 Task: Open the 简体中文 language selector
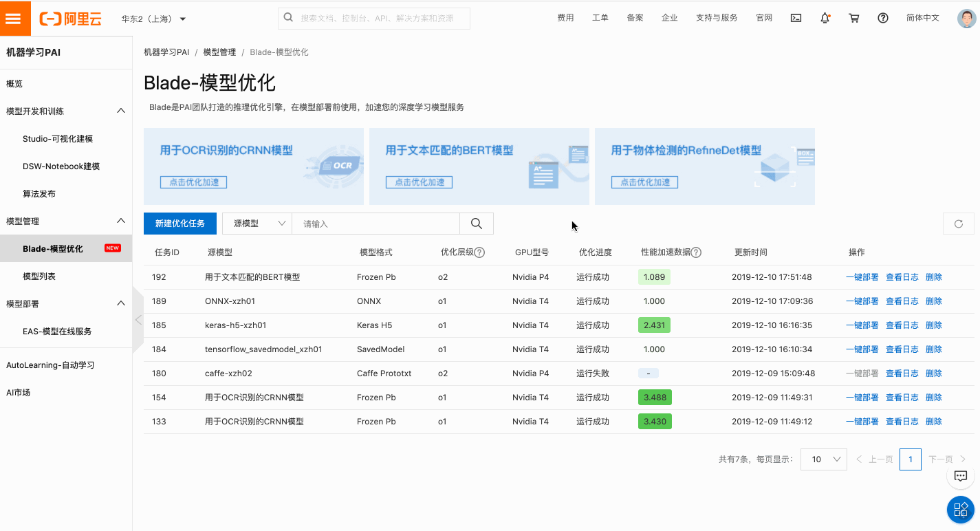[923, 18]
